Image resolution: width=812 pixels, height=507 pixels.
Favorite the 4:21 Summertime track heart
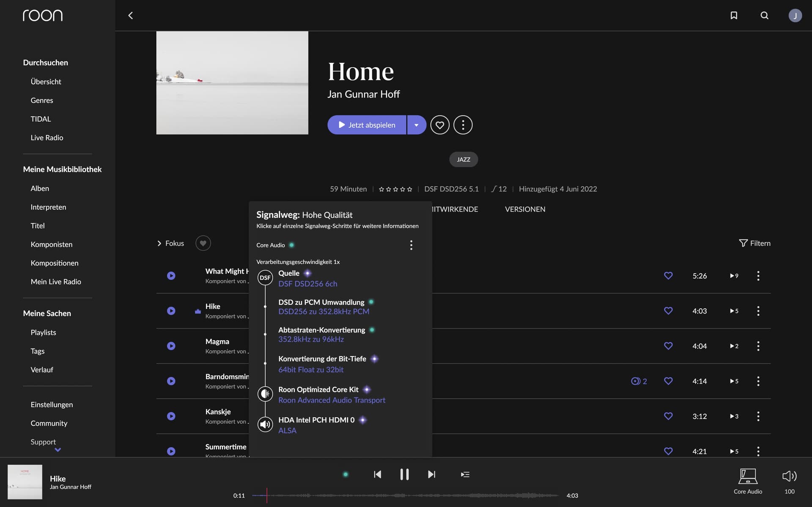pos(668,451)
